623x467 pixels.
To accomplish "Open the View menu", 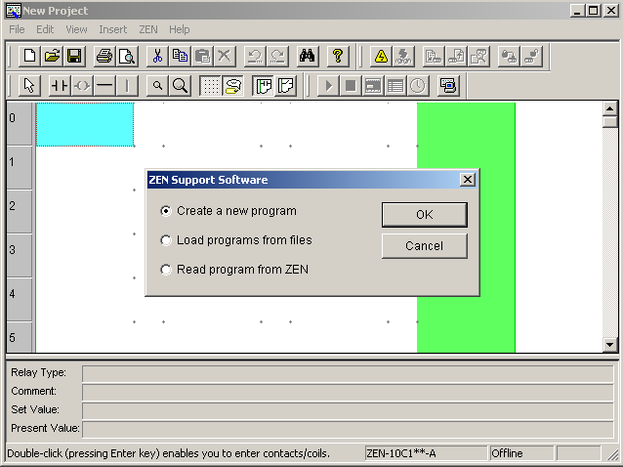I will (76, 29).
